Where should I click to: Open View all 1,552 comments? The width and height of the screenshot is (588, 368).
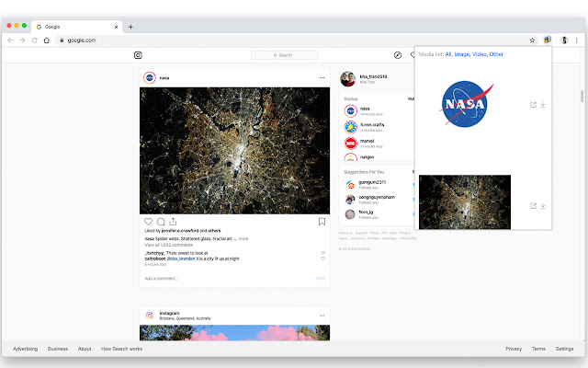coord(169,245)
